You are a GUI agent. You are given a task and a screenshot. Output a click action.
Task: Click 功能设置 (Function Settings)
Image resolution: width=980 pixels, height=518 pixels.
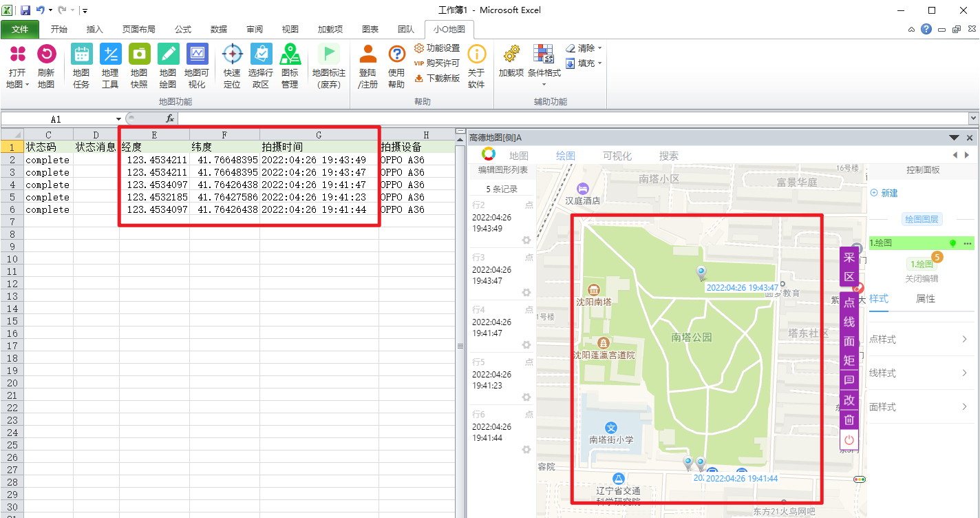pyautogui.click(x=438, y=48)
